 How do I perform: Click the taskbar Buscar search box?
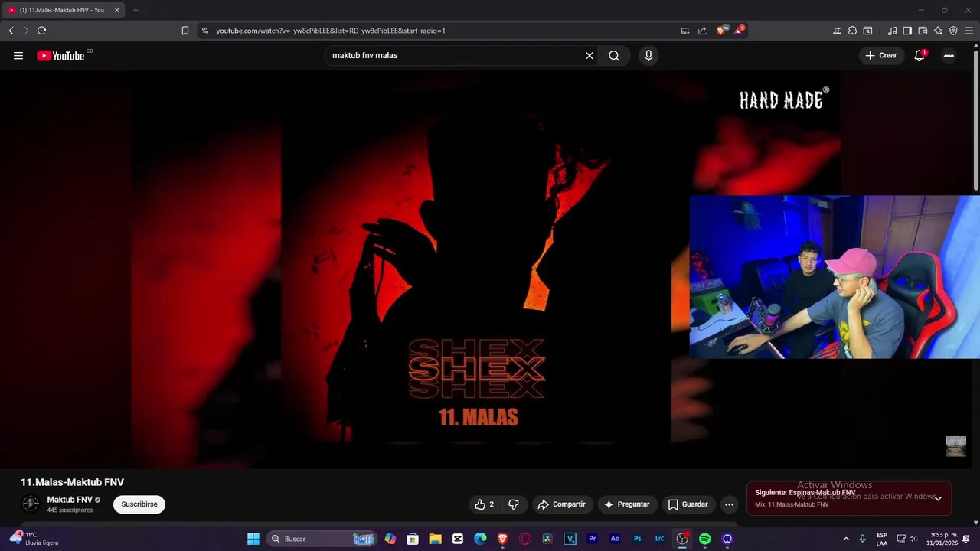322,539
